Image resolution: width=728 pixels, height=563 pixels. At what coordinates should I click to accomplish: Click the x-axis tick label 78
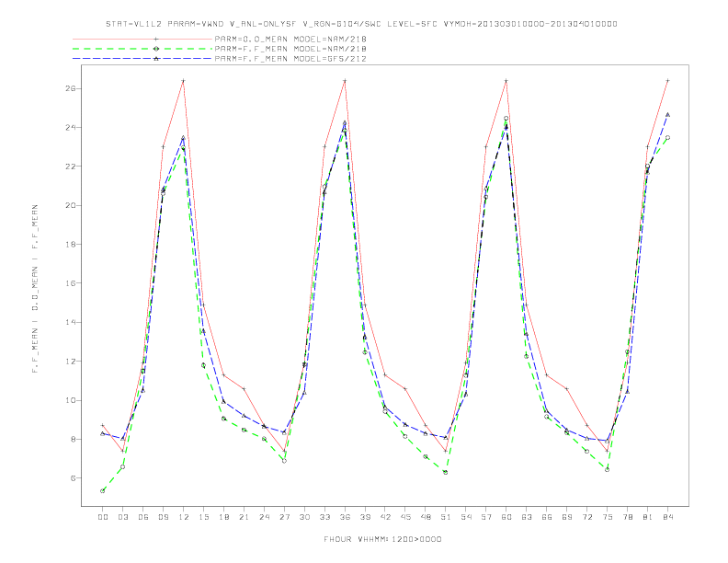tap(627, 517)
